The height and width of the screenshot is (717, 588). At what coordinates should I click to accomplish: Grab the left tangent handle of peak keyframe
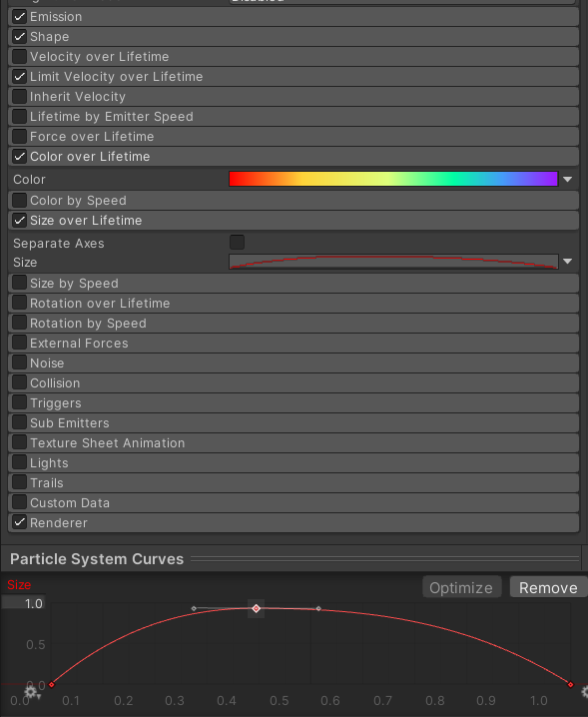click(194, 608)
